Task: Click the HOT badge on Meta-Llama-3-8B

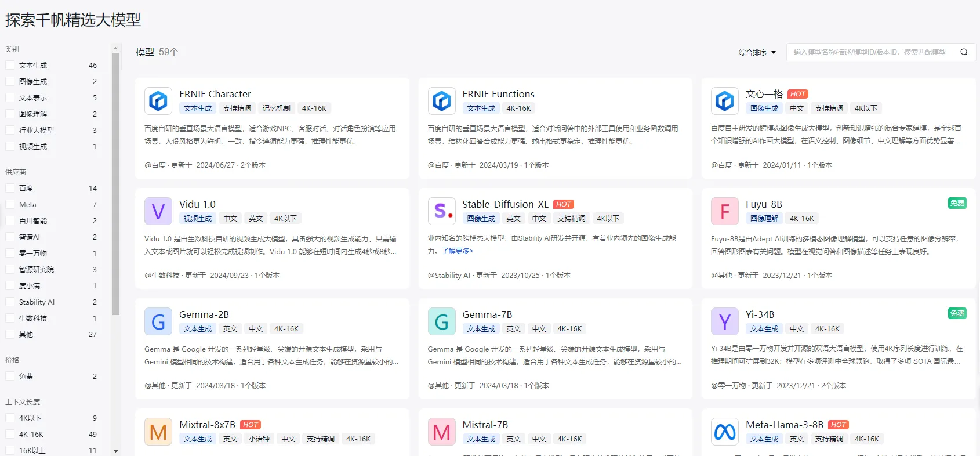Action: point(839,425)
